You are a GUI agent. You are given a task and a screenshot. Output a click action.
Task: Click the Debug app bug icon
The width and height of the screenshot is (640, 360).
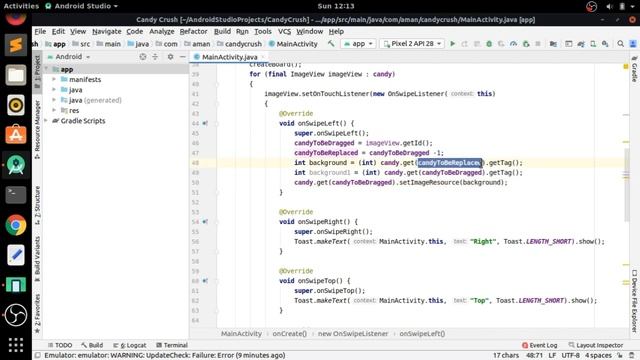pos(489,44)
